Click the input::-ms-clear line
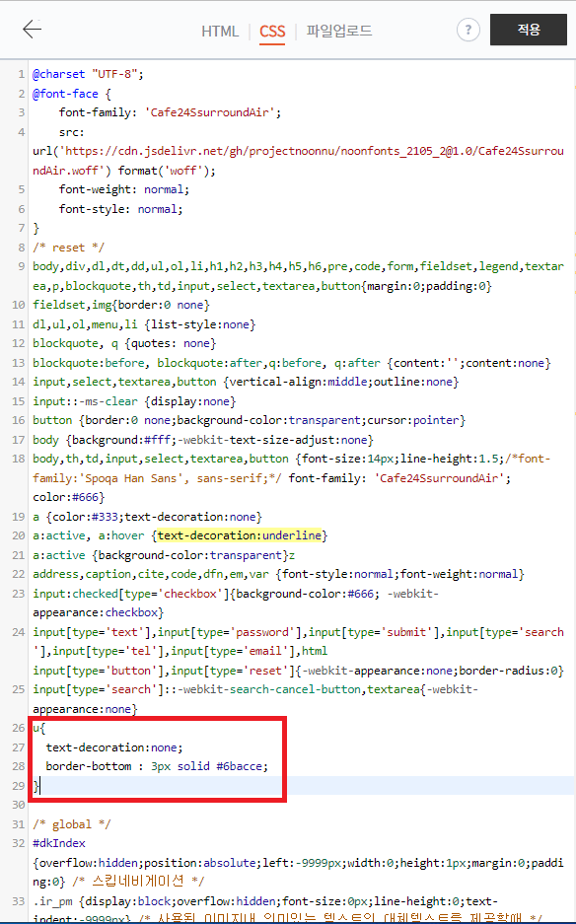 (134, 401)
